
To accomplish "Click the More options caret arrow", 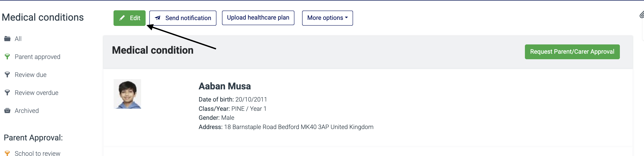I will pos(346,18).
